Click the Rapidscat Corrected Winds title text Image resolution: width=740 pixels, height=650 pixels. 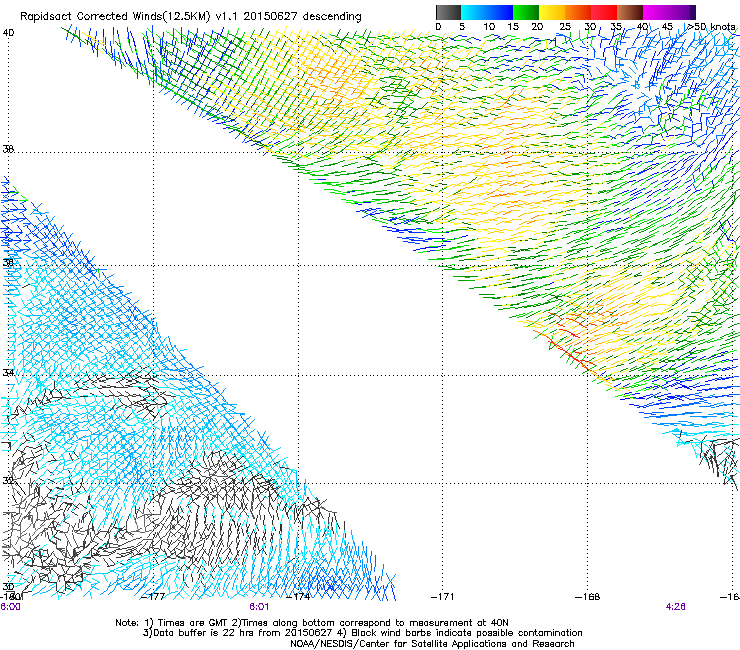click(x=191, y=17)
